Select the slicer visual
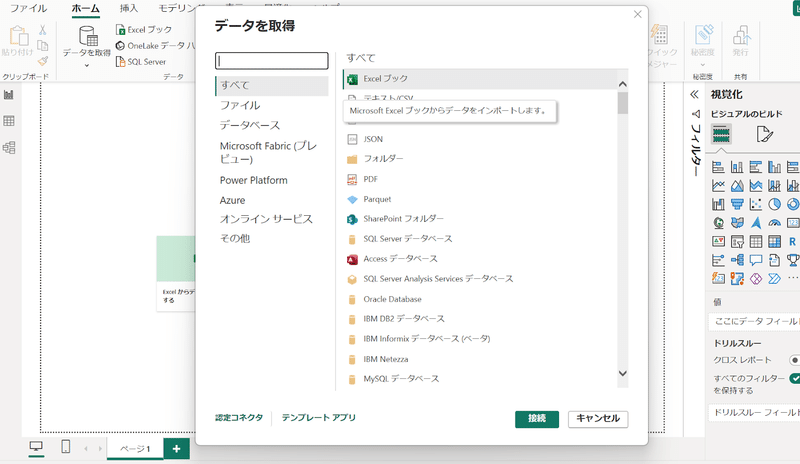The image size is (800, 464). (737, 241)
